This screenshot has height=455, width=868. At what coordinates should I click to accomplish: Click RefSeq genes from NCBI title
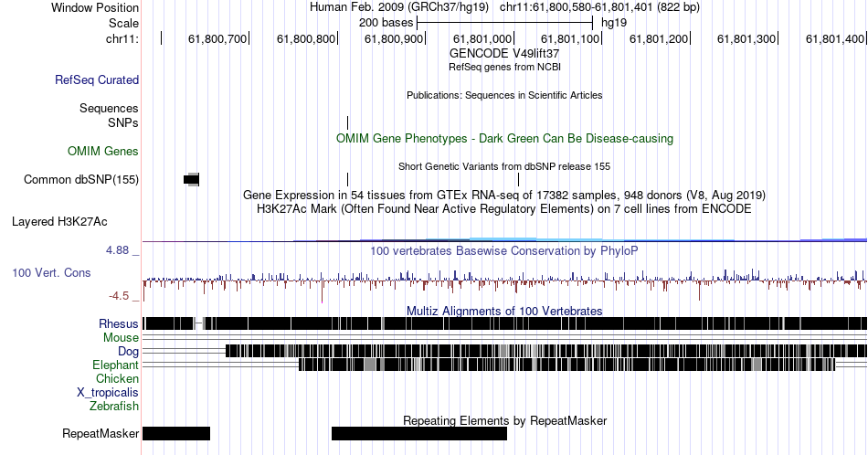[x=504, y=67]
